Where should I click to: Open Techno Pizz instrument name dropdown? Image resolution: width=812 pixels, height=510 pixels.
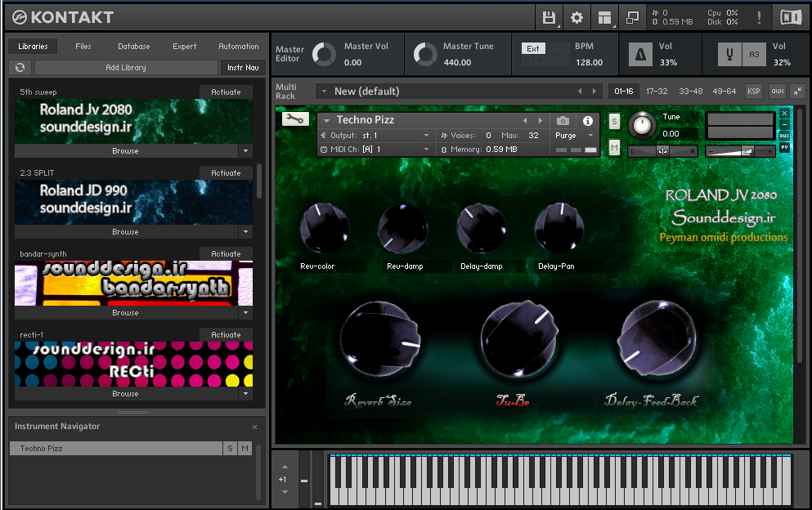coord(326,121)
